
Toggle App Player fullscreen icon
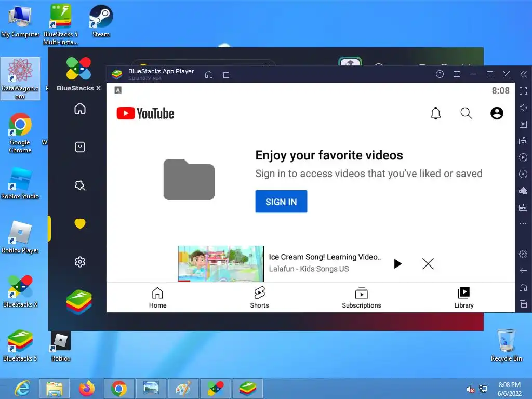(523, 91)
